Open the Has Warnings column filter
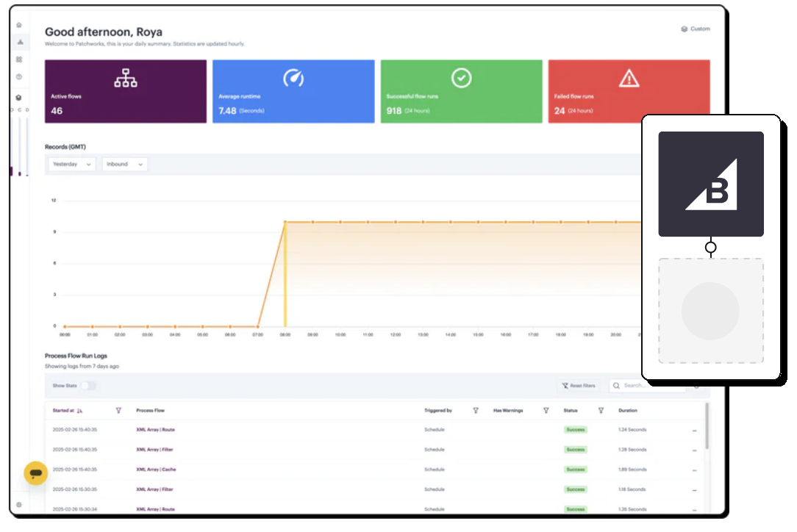 coord(546,411)
